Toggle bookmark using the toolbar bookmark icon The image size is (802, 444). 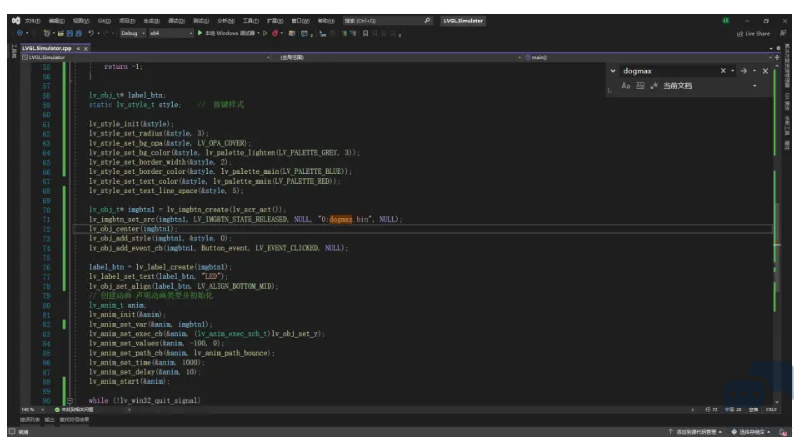[365, 34]
